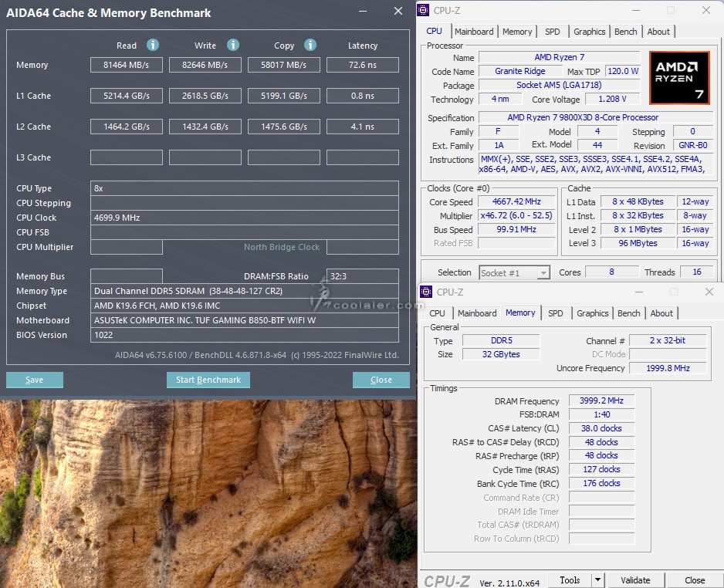Click Memory Read value 81464 MB/s
The width and height of the screenshot is (724, 588).
coord(126,65)
